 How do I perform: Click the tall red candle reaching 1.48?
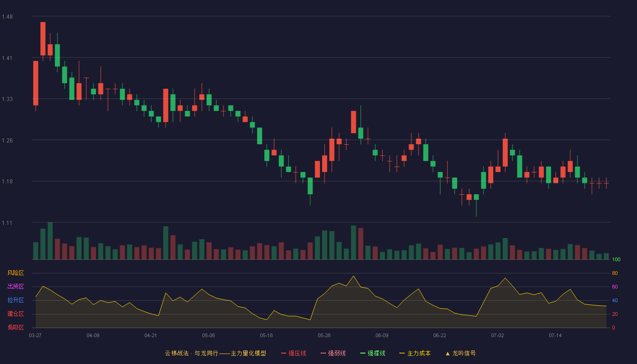click(x=43, y=39)
